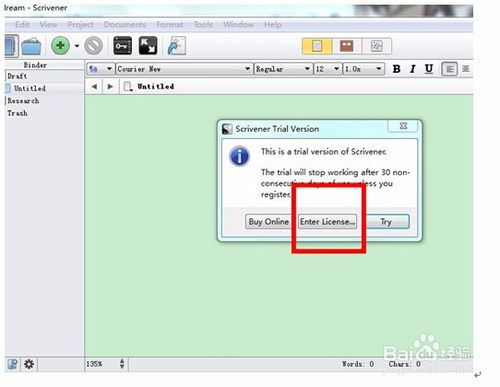The width and height of the screenshot is (500, 387).
Task: Toggle underline formatting
Action: point(429,69)
